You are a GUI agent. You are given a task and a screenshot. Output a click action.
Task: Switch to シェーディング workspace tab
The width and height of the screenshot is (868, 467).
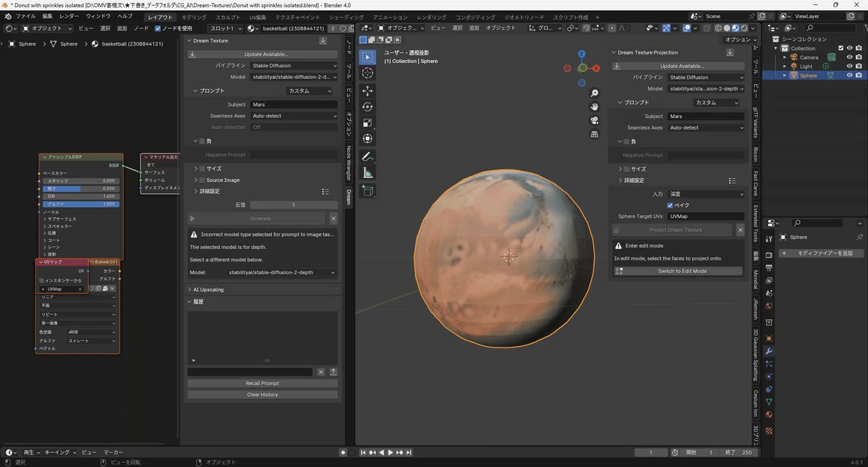(x=346, y=17)
